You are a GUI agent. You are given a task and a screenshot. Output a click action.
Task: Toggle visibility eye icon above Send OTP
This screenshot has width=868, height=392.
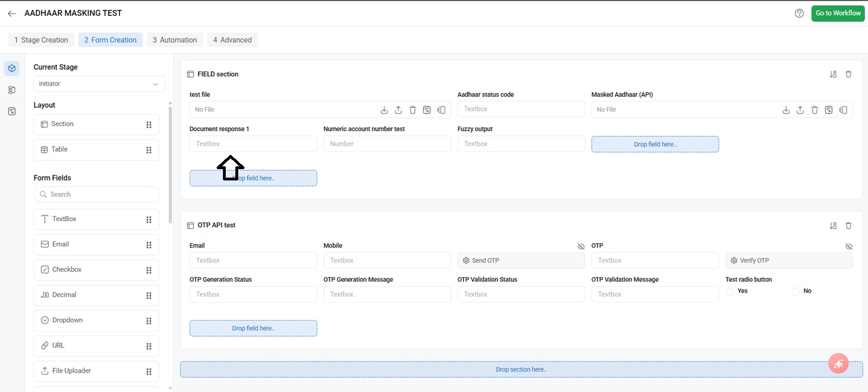[x=581, y=247]
